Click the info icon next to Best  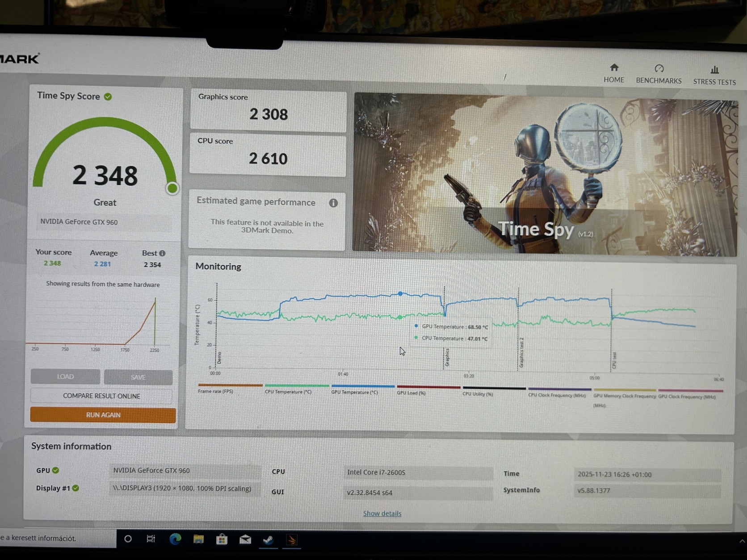click(x=162, y=253)
